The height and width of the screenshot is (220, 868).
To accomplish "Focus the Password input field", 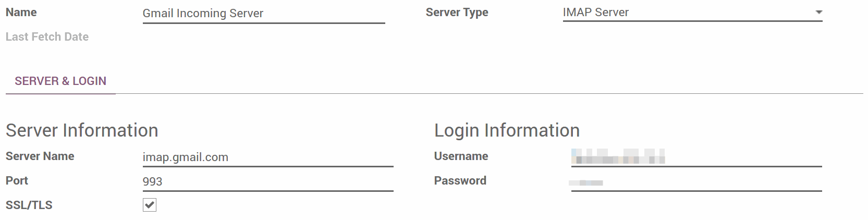I will click(696, 182).
